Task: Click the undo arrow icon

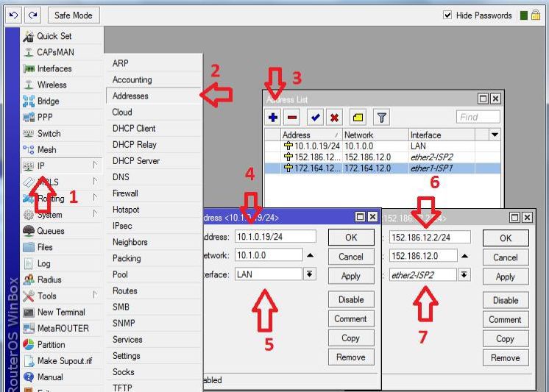Action: coord(14,15)
